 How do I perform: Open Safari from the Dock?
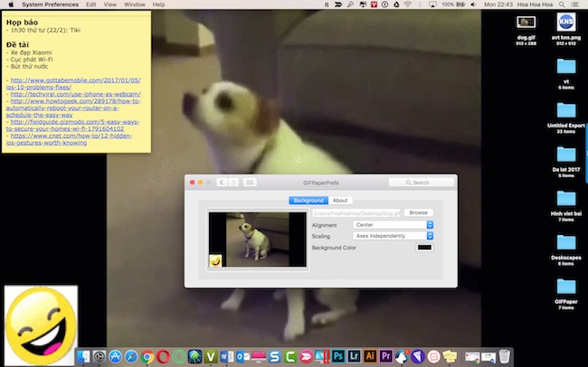click(x=131, y=356)
